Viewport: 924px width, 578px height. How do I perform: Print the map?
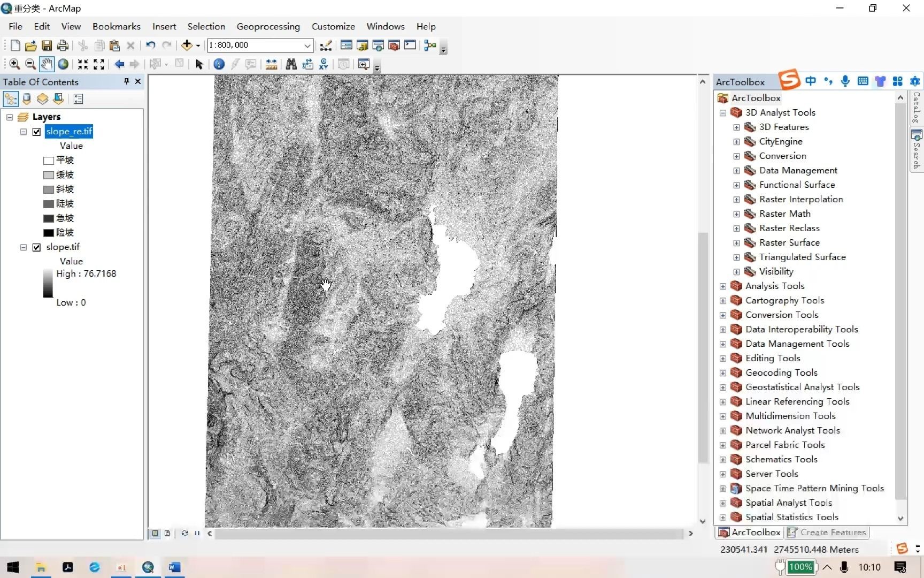[63, 45]
